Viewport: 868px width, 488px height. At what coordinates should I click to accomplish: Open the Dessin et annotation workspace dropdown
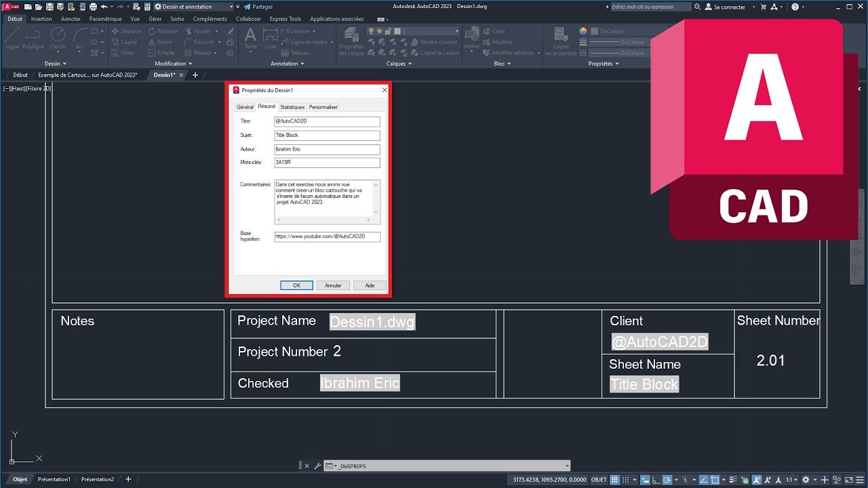click(193, 7)
